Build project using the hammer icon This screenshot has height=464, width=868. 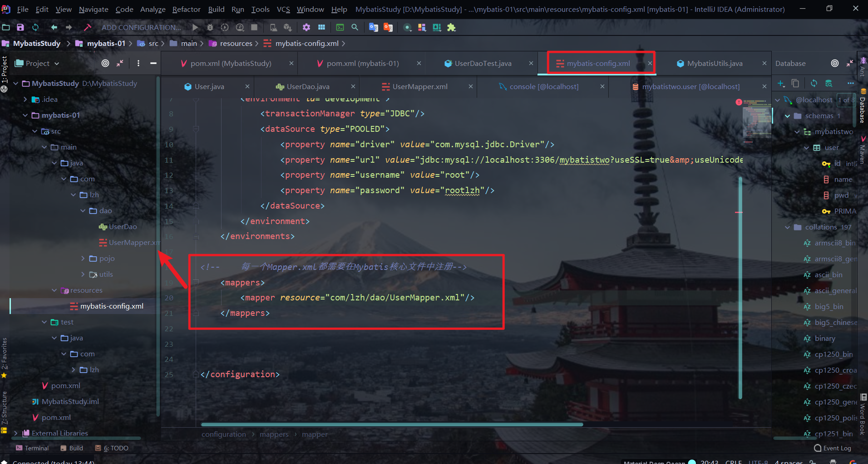(x=88, y=27)
